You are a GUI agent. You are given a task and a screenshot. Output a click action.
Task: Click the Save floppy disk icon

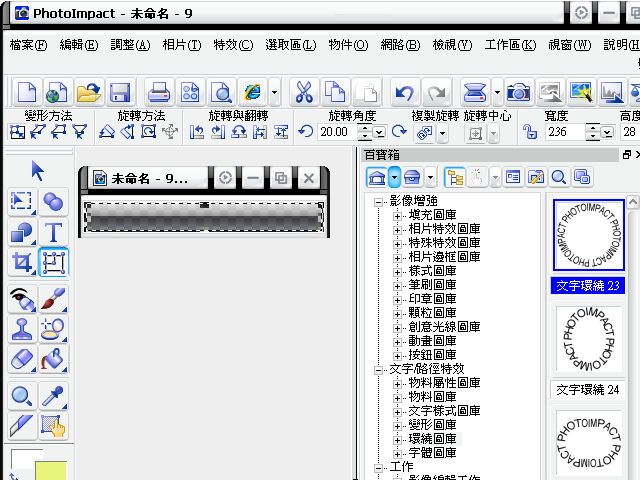pos(120,91)
